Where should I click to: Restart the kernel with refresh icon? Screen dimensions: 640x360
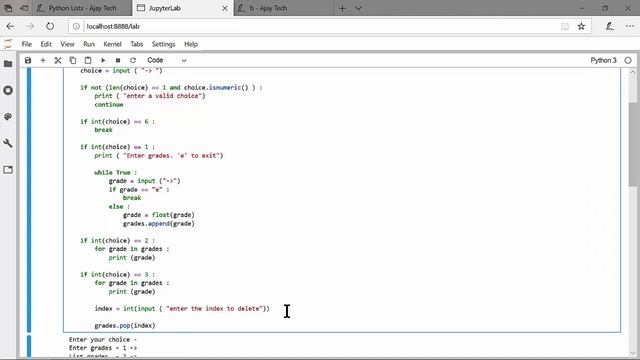(133, 60)
